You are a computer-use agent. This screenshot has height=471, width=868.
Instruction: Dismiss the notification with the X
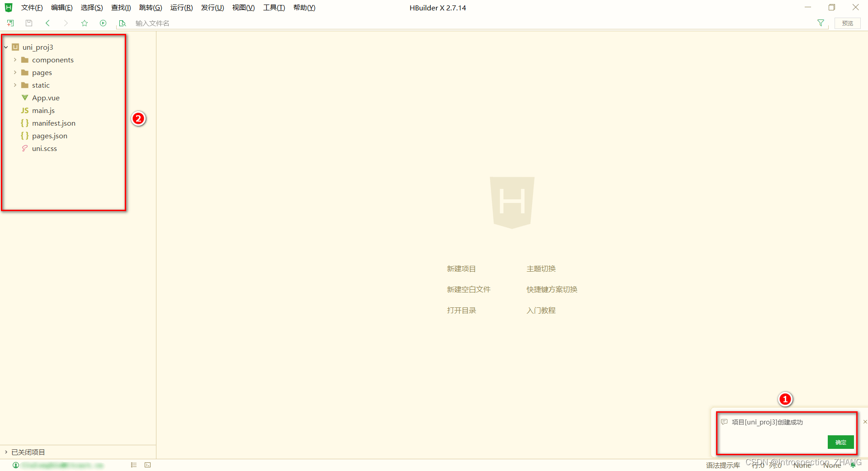point(865,422)
